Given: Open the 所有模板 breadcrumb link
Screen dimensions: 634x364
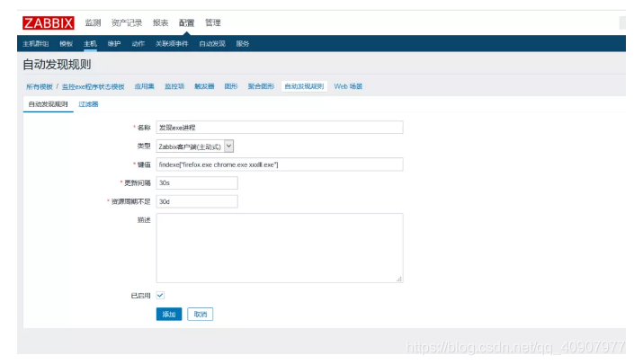Looking at the screenshot, I should [x=38, y=86].
